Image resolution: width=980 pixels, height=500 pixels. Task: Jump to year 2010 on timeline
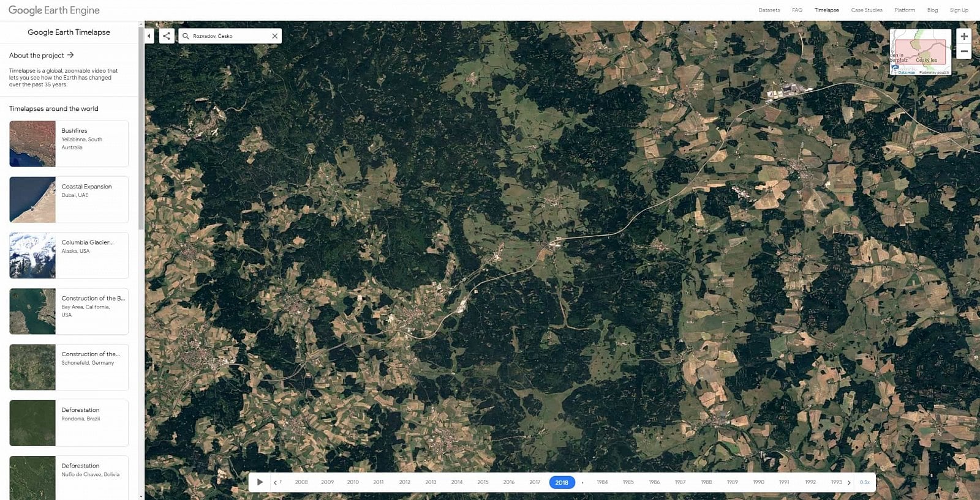click(x=353, y=482)
